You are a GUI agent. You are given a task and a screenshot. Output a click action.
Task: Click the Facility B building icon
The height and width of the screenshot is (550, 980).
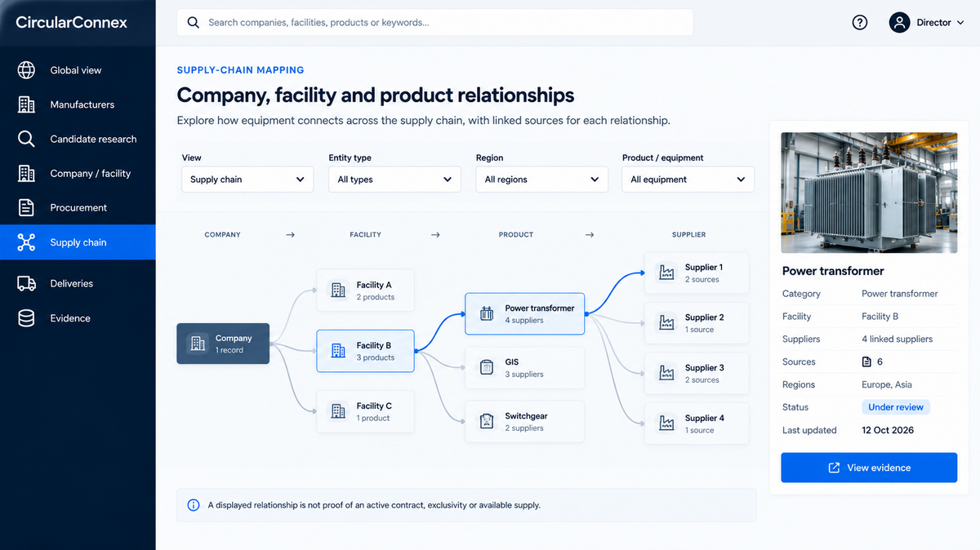[x=338, y=351]
